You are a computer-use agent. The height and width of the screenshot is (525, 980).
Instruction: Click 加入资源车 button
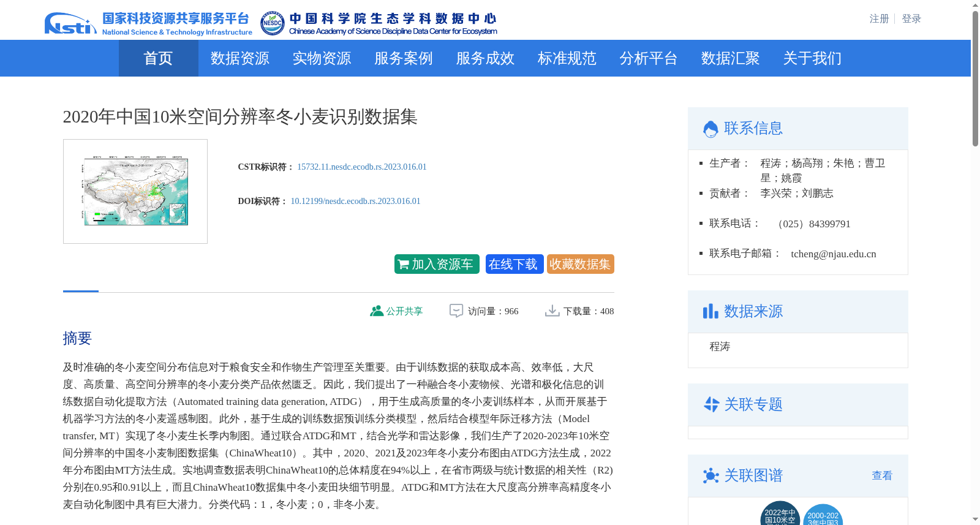click(437, 264)
